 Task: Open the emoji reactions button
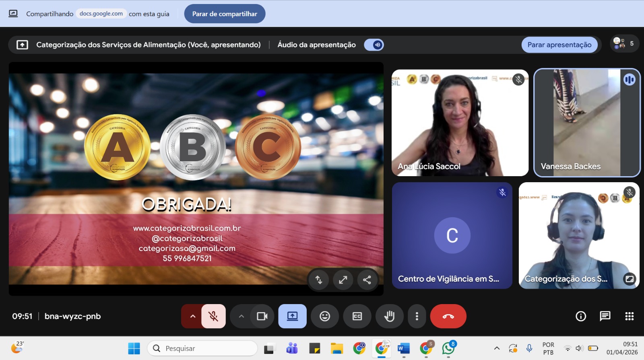click(x=325, y=316)
